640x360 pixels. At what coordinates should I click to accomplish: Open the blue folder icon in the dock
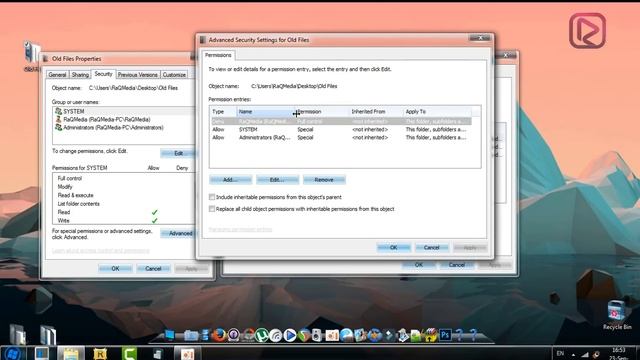191,336
